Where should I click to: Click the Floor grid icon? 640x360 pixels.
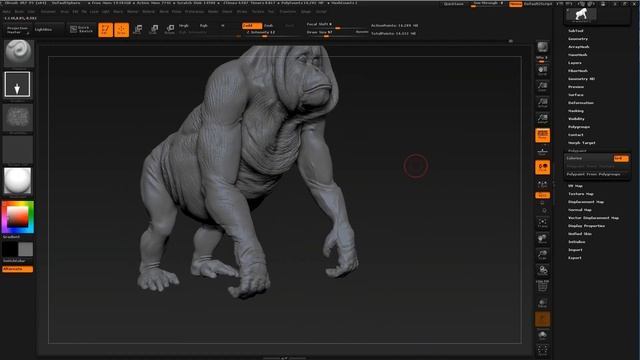pos(542,151)
